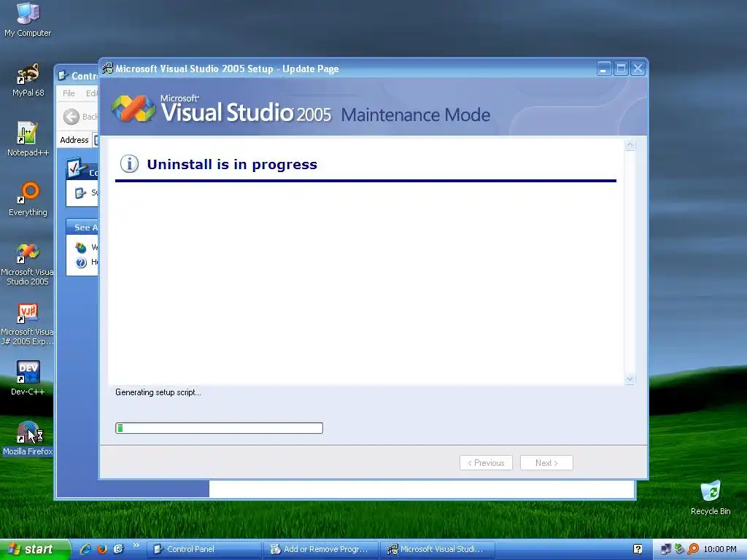747x560 pixels.
Task: Select the Mozilla Firefox desktop icon
Action: pos(28,438)
